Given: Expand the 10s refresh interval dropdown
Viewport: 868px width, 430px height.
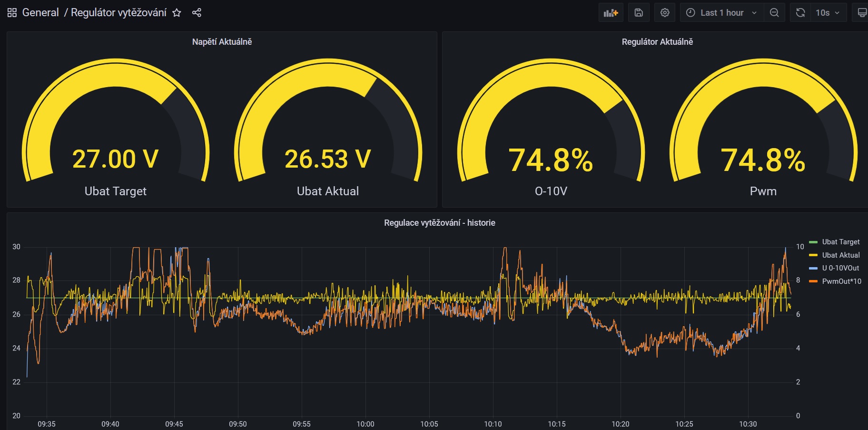Looking at the screenshot, I should tap(828, 13).
